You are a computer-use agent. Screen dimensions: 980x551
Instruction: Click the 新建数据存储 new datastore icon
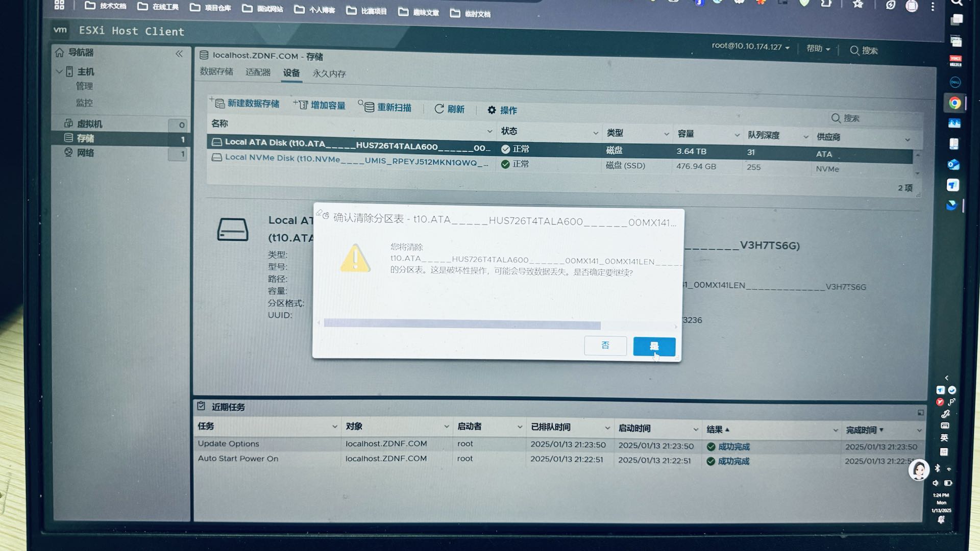[x=219, y=104]
